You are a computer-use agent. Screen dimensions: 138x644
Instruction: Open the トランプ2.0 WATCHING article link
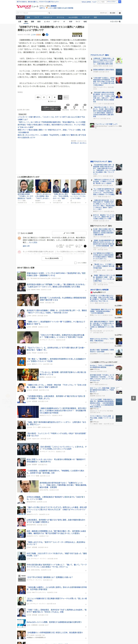point(56,274)
